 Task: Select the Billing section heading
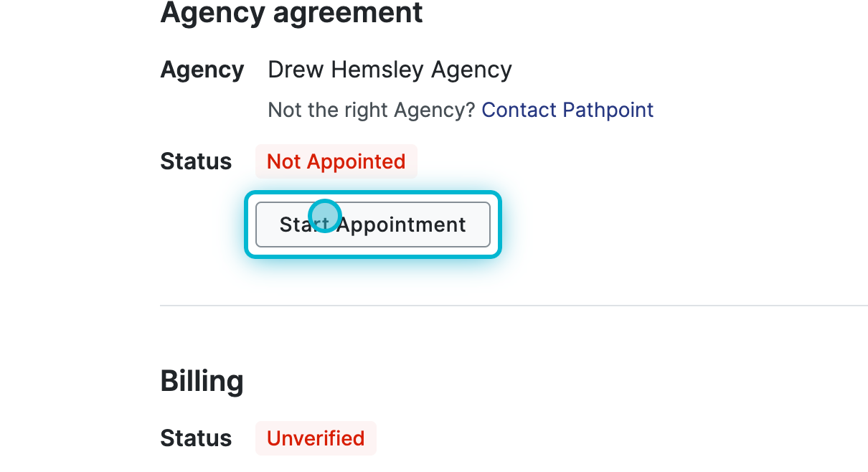pyautogui.click(x=202, y=381)
